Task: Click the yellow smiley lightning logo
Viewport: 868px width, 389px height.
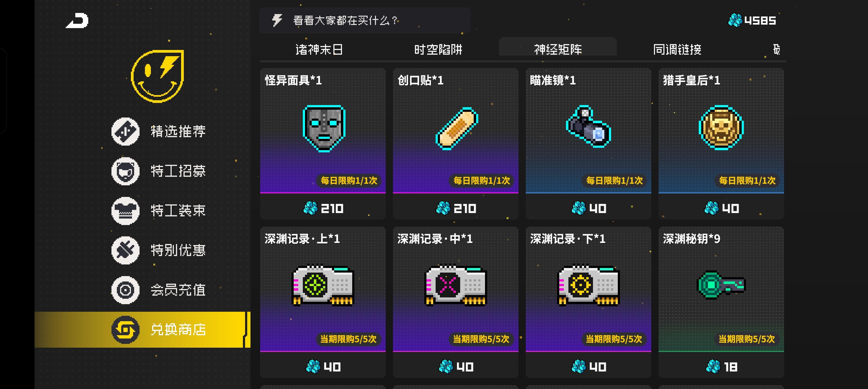Action: pos(157,76)
